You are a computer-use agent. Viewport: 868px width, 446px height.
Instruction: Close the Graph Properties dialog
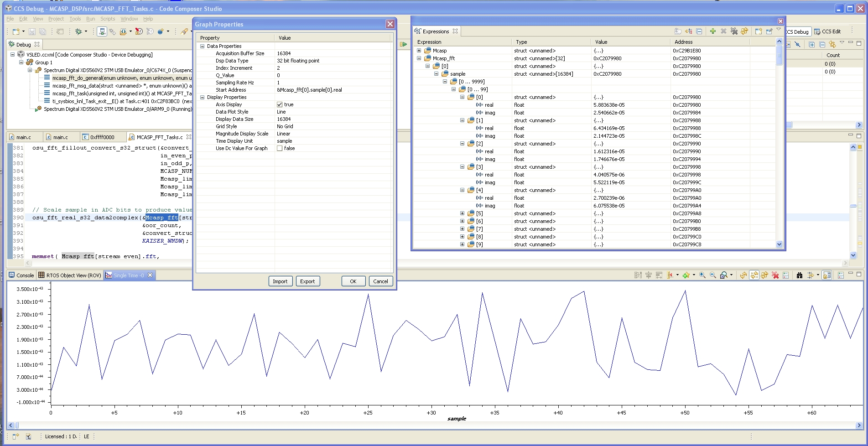[x=390, y=24]
